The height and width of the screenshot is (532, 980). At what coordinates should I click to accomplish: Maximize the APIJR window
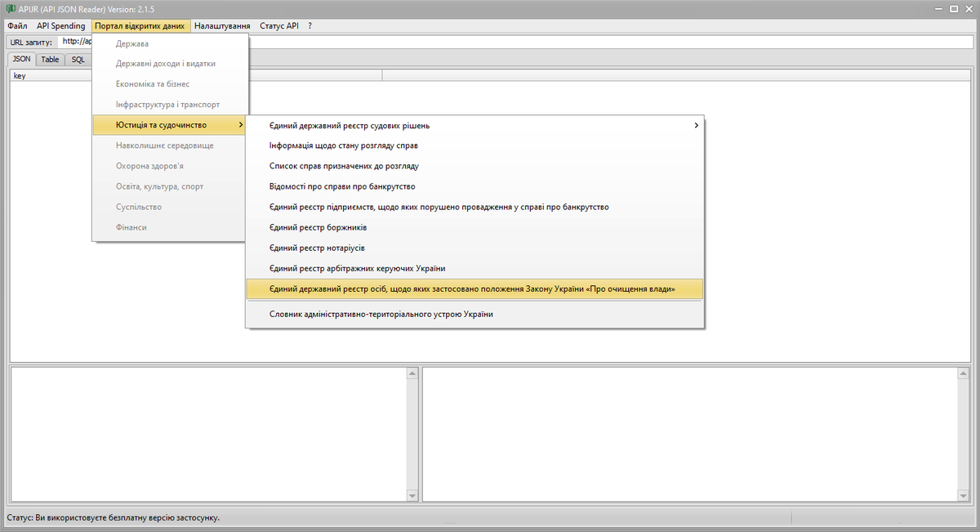tap(953, 8)
